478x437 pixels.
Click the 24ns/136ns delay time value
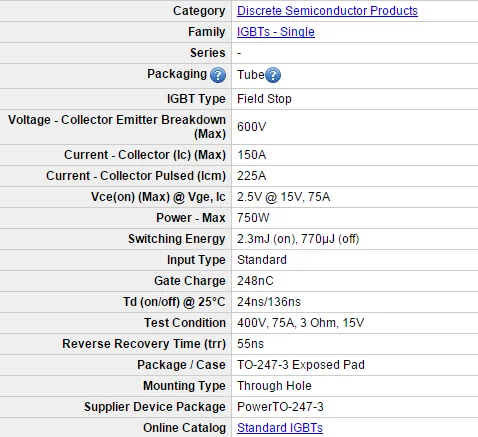(x=269, y=302)
